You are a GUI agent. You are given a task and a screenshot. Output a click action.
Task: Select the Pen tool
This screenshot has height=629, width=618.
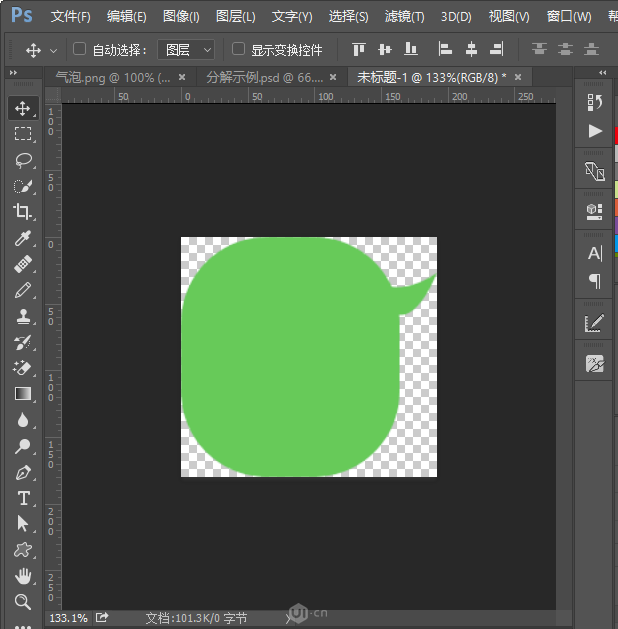pyautogui.click(x=23, y=472)
